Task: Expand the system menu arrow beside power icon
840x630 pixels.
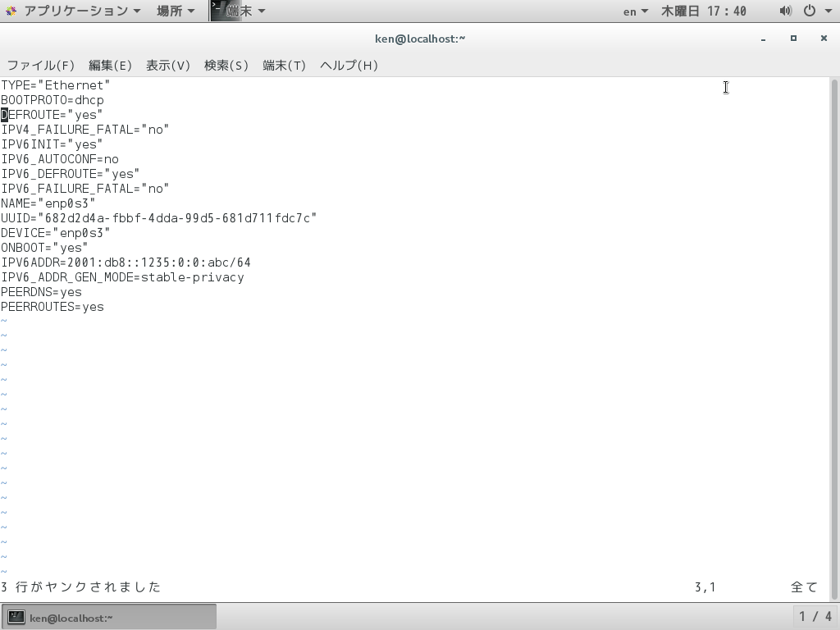Action: coord(829,11)
